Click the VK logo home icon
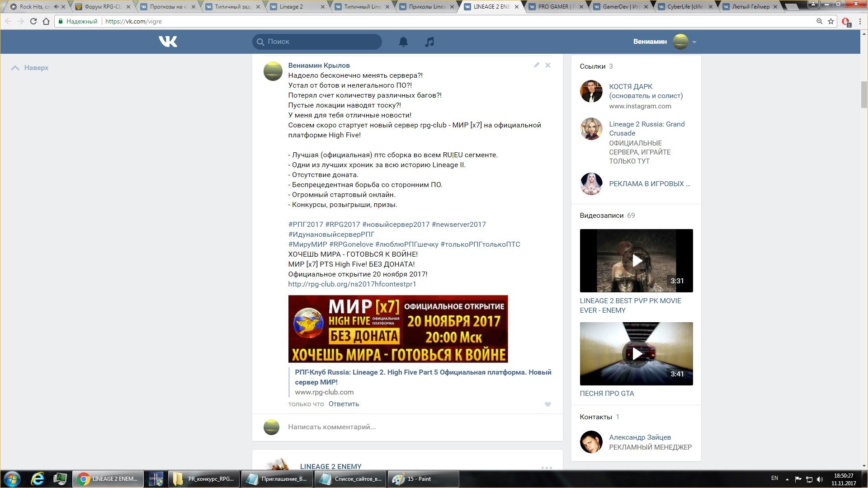 [168, 42]
